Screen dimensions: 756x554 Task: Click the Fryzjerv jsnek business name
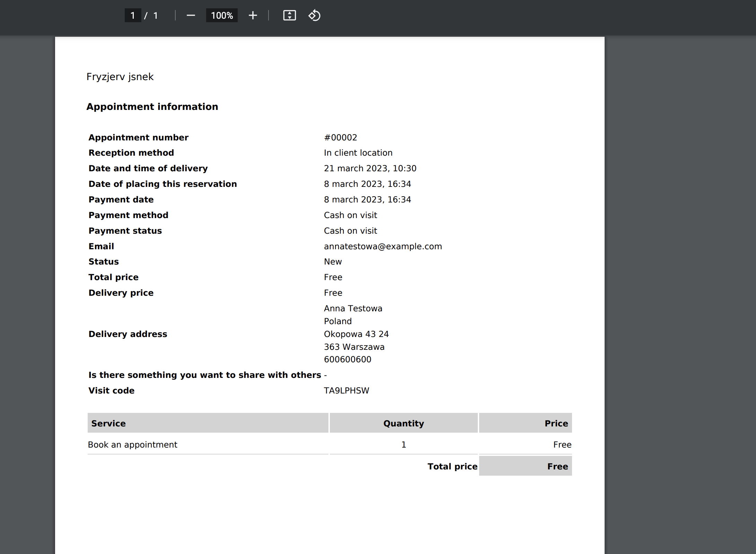120,77
